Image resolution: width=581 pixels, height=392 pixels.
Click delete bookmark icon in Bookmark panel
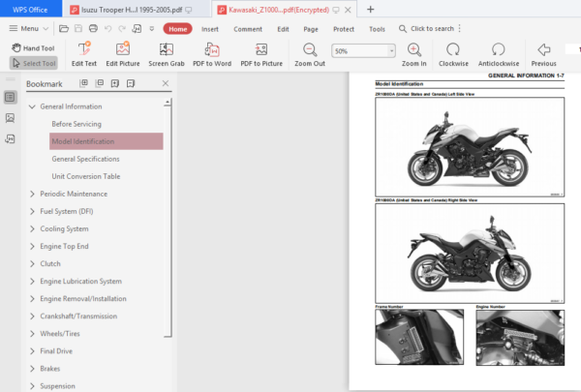pyautogui.click(x=131, y=83)
